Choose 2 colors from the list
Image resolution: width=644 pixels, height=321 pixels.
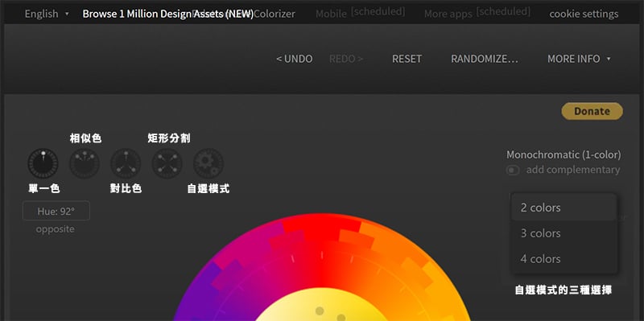(x=563, y=208)
